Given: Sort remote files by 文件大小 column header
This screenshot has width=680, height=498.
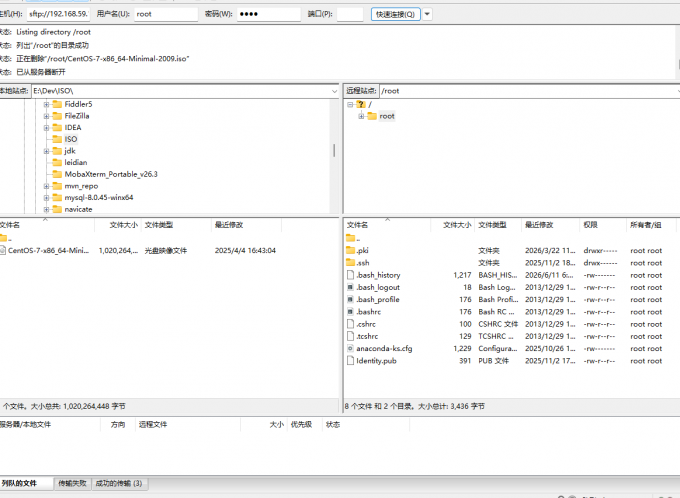Looking at the screenshot, I should pyautogui.click(x=452, y=225).
